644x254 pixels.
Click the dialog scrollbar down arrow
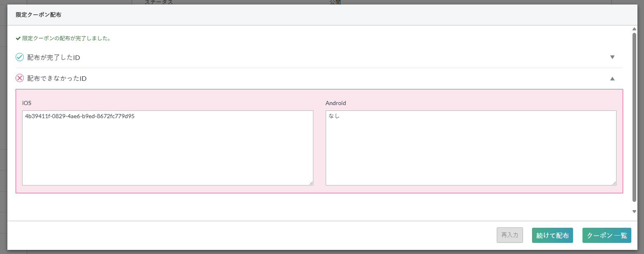(x=634, y=211)
